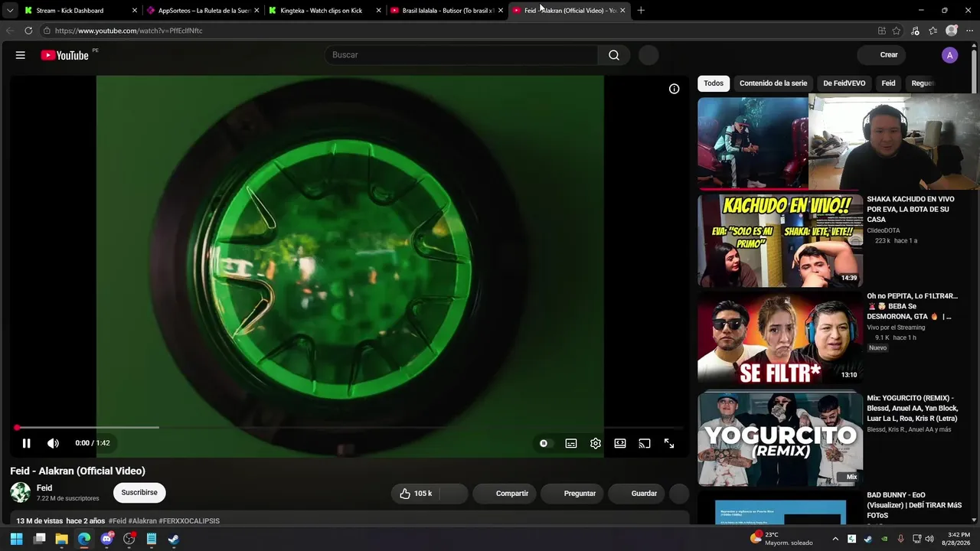Bookmark this page with the star icon
The height and width of the screenshot is (551, 980).
coord(897,31)
